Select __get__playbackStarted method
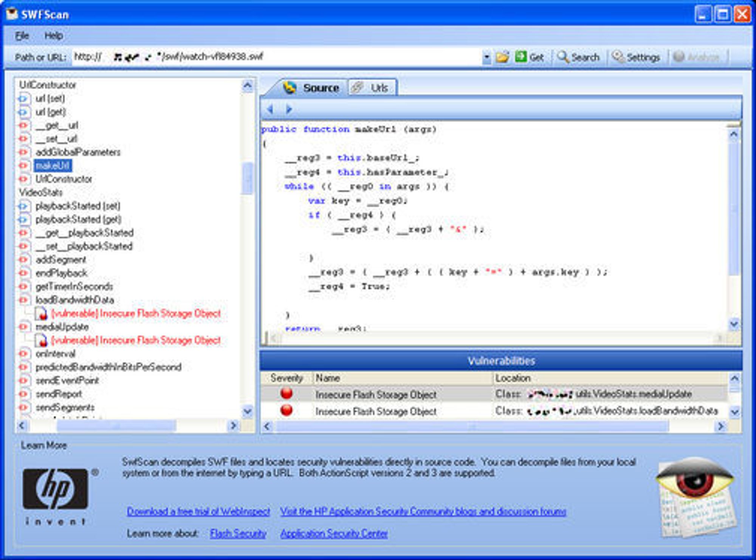 [84, 233]
